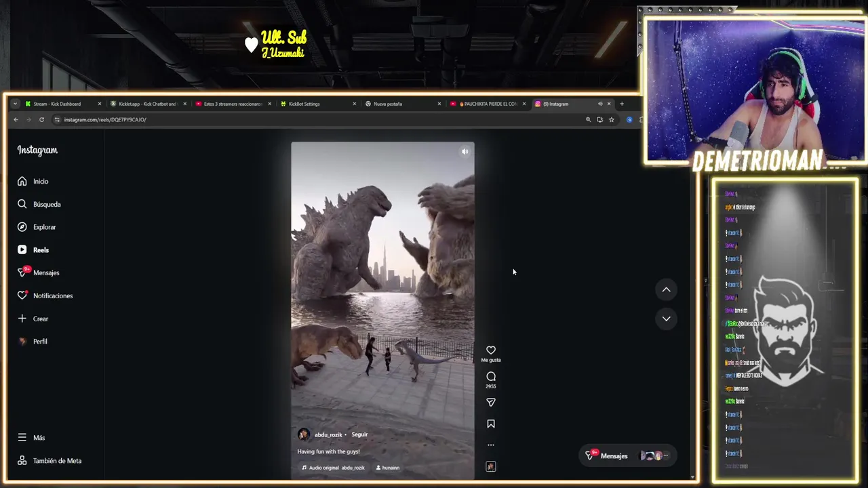The image size is (868, 488).
Task: Go to Instagram Inicio home icon
Action: [x=22, y=181]
